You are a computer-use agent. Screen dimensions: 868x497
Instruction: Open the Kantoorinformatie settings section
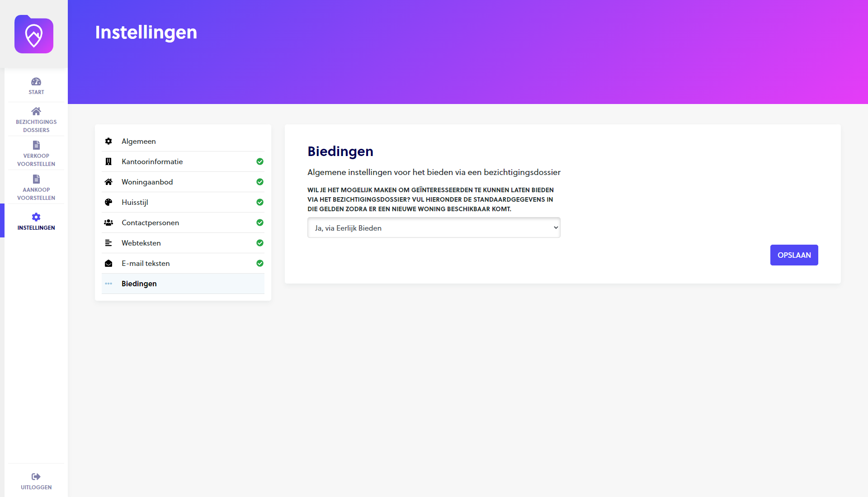pos(183,161)
